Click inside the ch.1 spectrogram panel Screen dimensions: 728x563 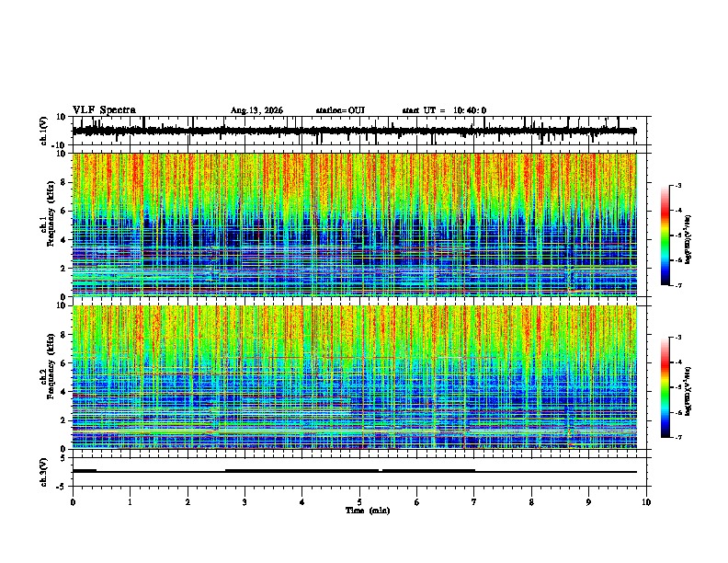click(354, 224)
